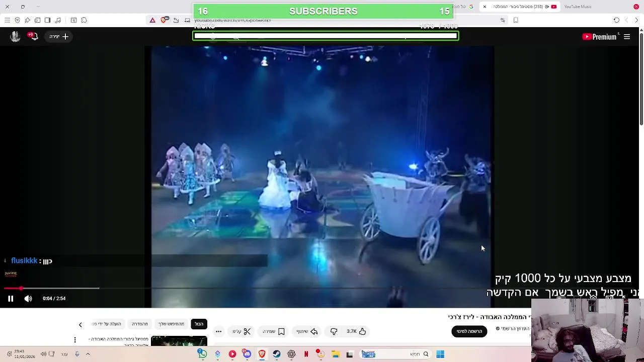Open Brave browser from the taskbar

coord(262,354)
